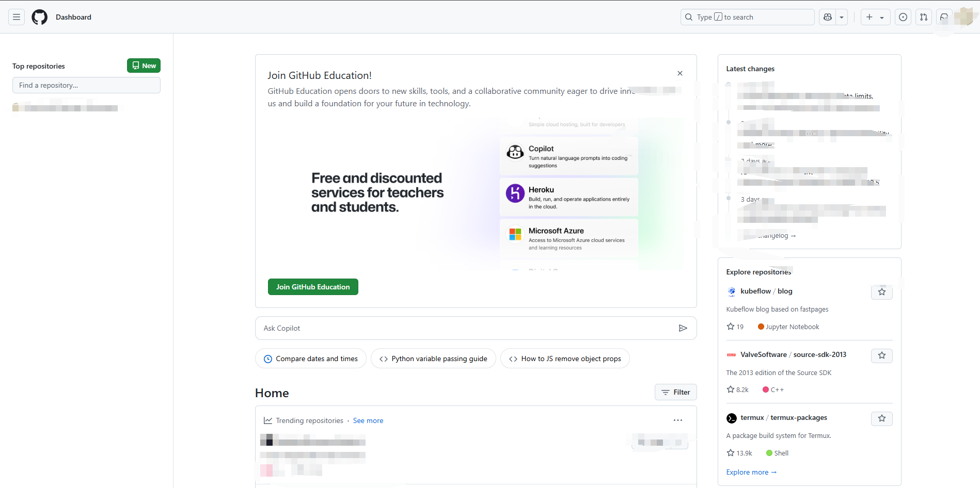The image size is (980, 488).
Task: Click Explore more link
Action: (x=751, y=472)
